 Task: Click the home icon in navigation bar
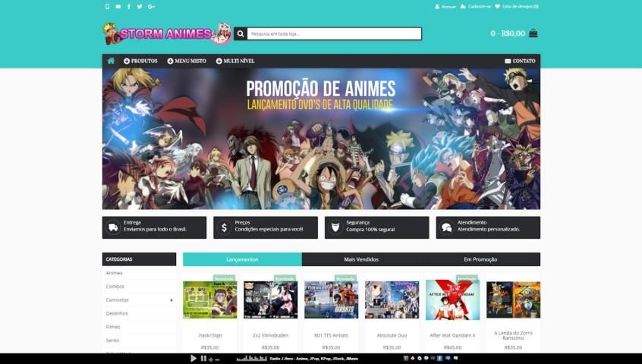111,61
